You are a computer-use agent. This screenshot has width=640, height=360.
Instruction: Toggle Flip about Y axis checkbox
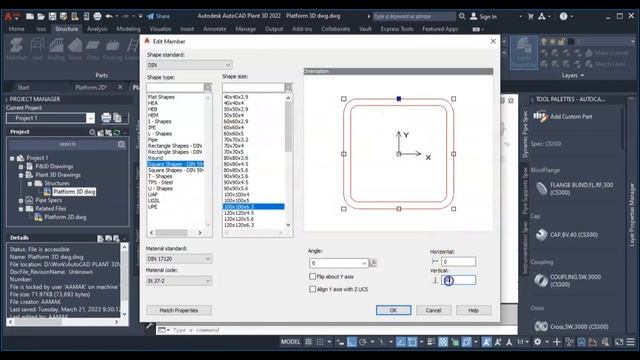click(x=313, y=277)
